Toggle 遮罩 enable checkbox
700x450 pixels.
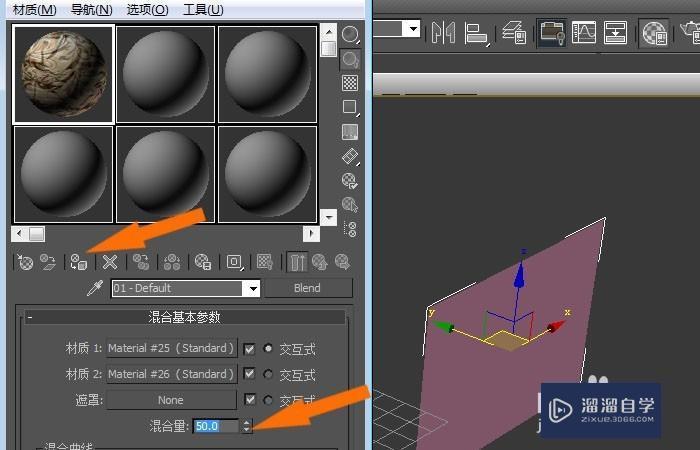click(x=250, y=399)
